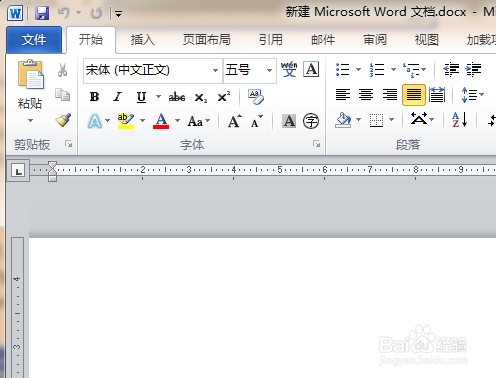
Task: Apply numbered list
Action: (377, 70)
